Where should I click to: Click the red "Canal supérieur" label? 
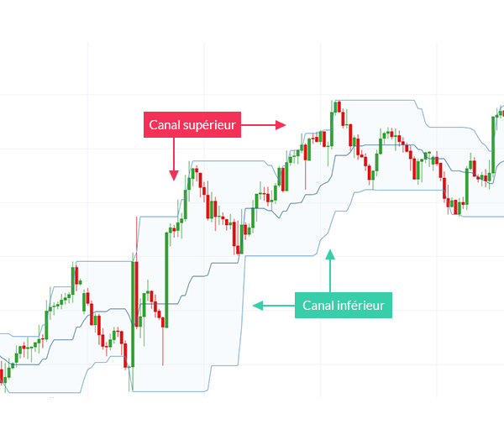click(192, 125)
